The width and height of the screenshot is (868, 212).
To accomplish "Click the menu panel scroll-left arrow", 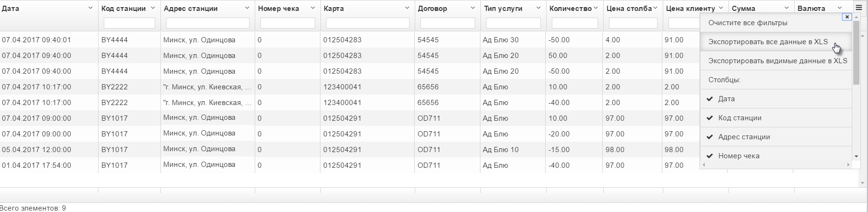I will coord(704,164).
